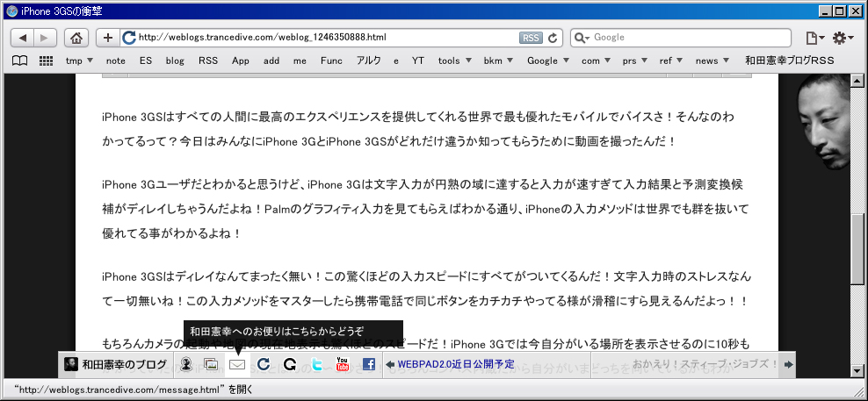Viewport: 868px width, 401px height.
Task: Open WEBPAD2.0近日公開予定 link
Action: (456, 364)
